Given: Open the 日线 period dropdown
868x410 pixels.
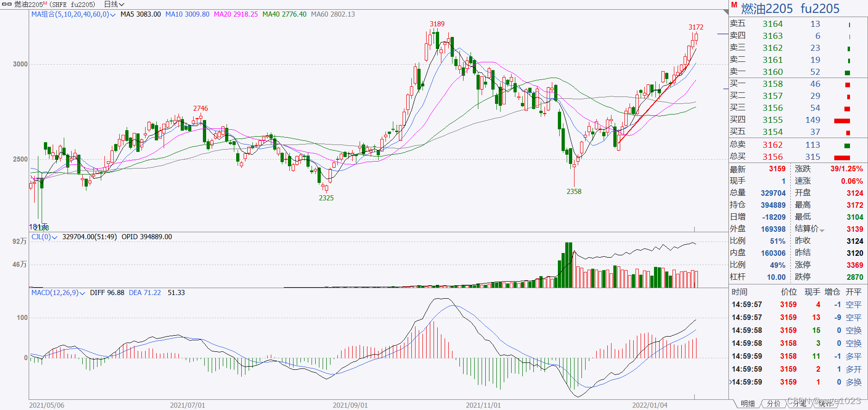Looking at the screenshot, I should pos(114,4).
